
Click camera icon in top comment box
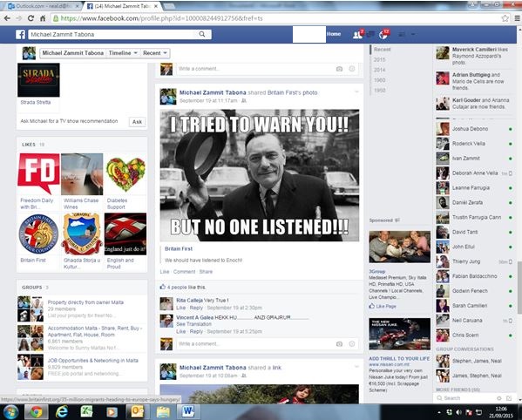click(x=339, y=69)
